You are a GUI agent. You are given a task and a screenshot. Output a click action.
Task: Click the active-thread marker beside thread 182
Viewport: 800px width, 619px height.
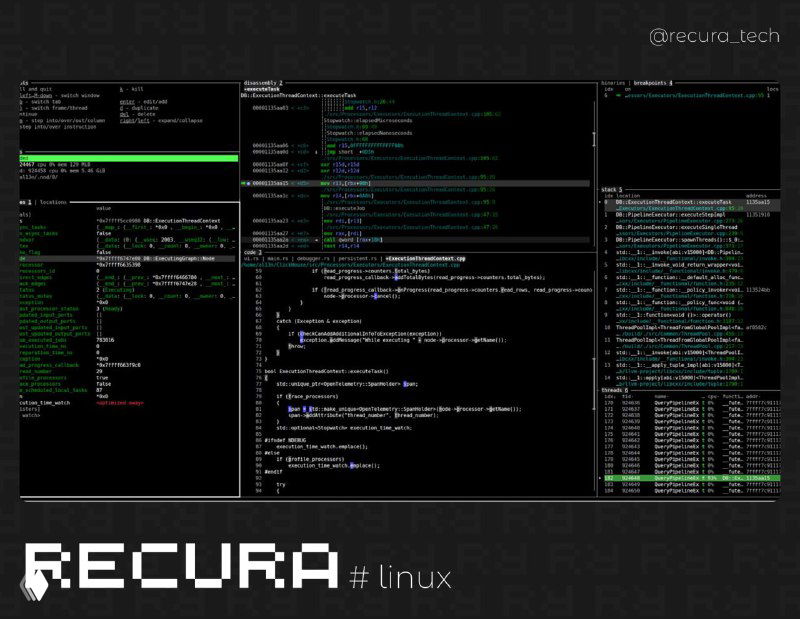pyautogui.click(x=599, y=478)
